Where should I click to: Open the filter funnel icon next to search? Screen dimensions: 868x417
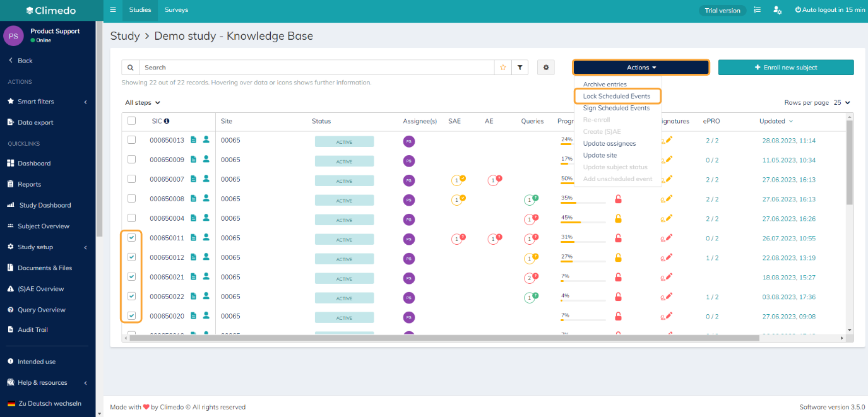[x=520, y=68]
